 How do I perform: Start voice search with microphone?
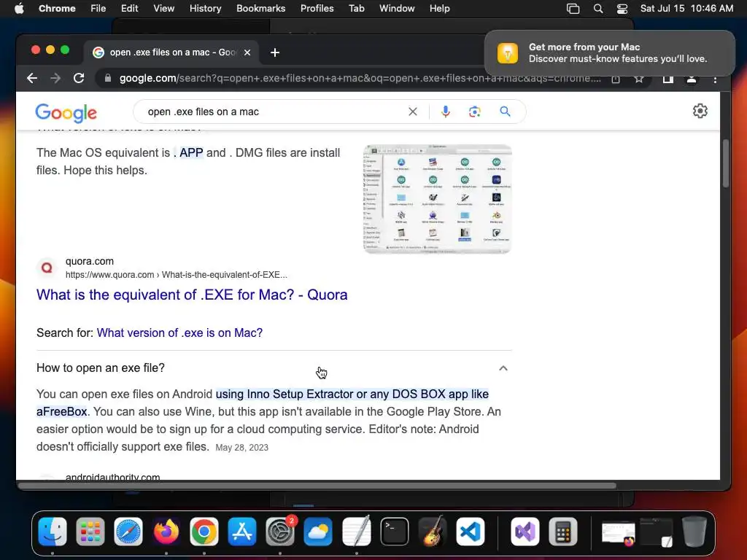446,112
